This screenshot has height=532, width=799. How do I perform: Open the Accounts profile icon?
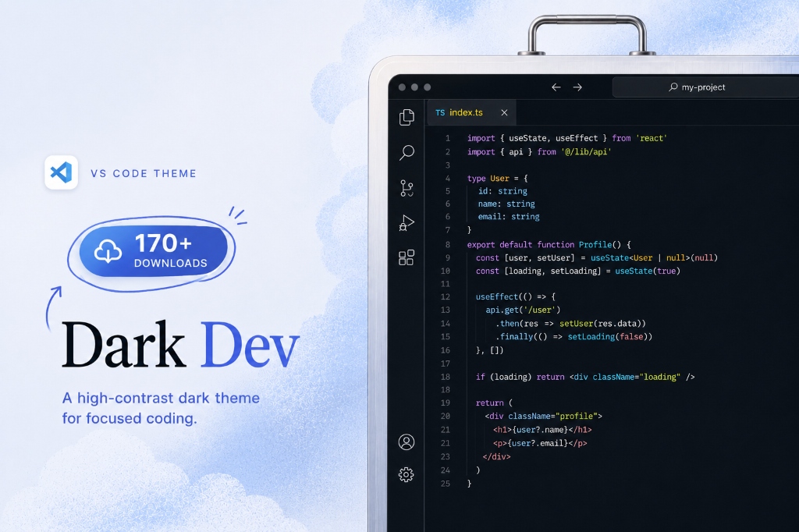click(x=407, y=442)
